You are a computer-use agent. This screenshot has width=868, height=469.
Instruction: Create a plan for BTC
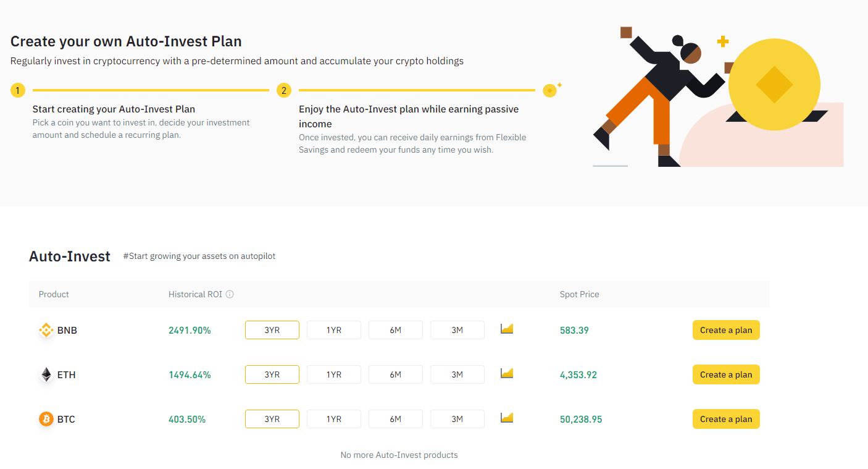coord(726,419)
